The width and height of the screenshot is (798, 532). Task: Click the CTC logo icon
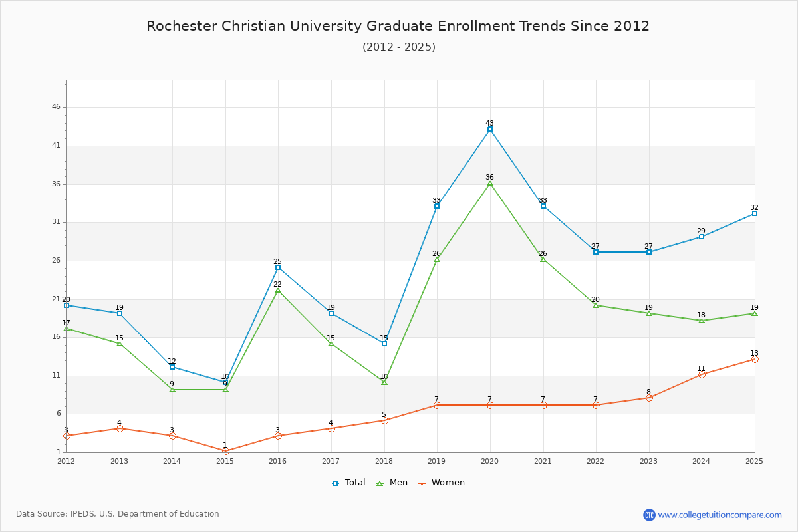pyautogui.click(x=649, y=515)
